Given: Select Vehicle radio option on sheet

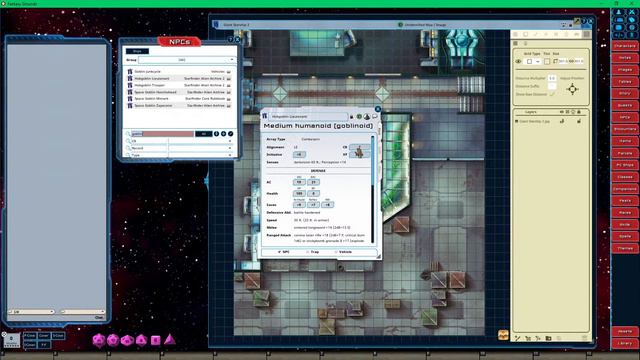Looking at the screenshot, I should tap(336, 252).
